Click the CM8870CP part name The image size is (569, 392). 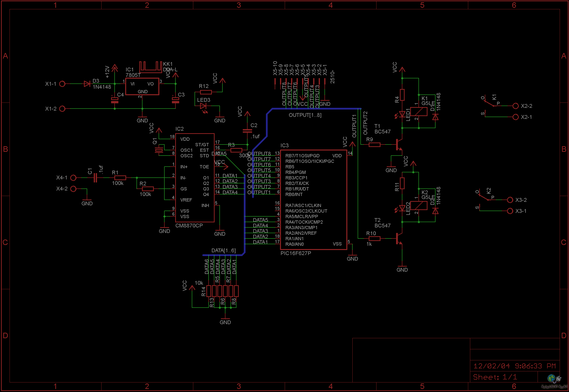tap(189, 226)
